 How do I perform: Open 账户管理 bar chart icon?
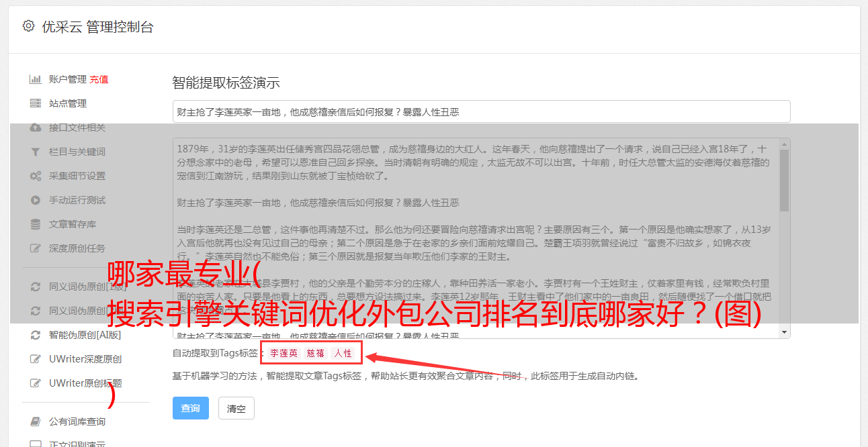pyautogui.click(x=35, y=79)
